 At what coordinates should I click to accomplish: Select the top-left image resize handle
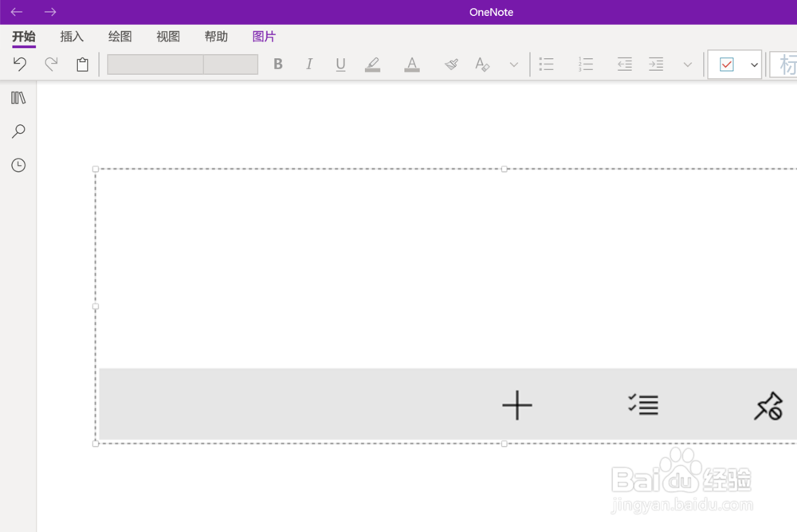96,169
